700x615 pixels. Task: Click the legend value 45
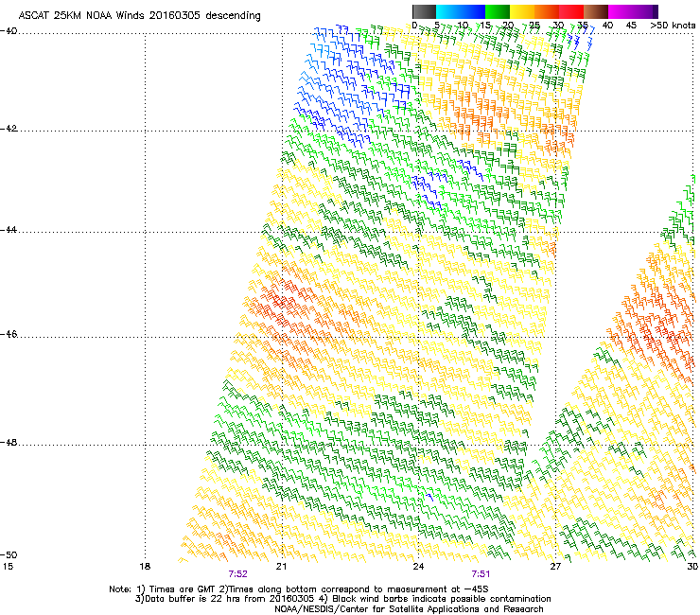[631, 26]
